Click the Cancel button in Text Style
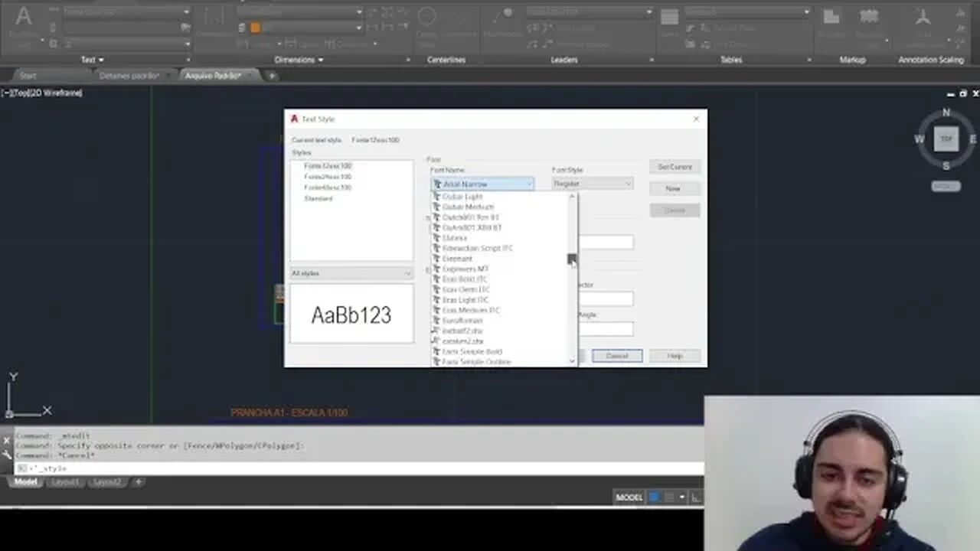980x551 pixels. click(617, 356)
